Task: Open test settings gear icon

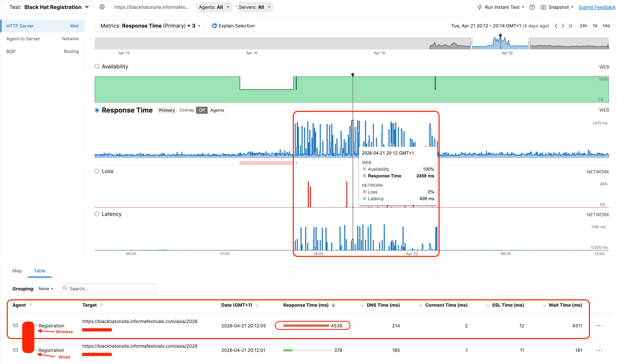Action: [102, 7]
